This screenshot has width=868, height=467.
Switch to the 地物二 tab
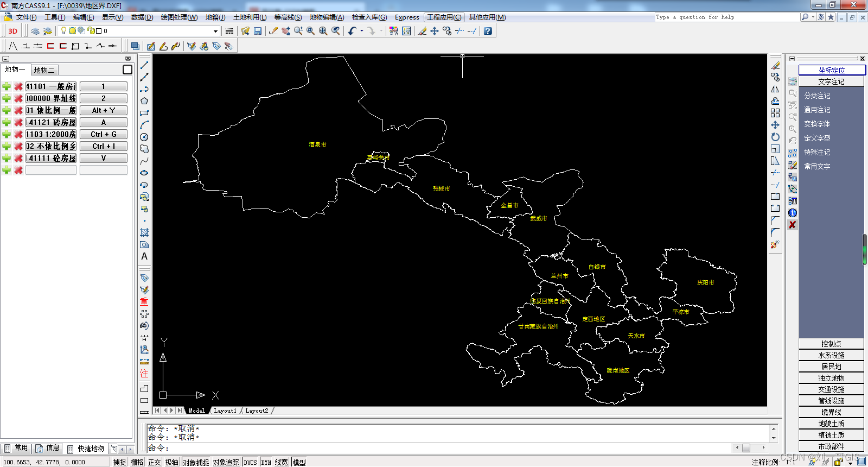point(44,70)
